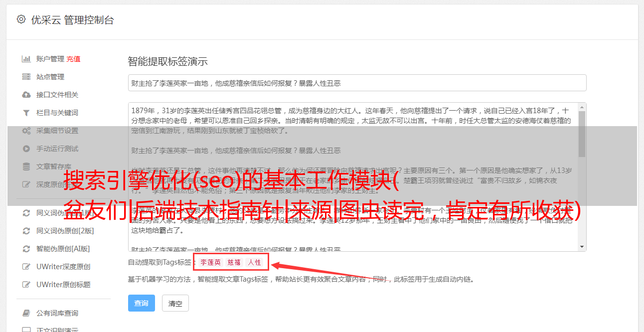644x332 pixels.
Task: Click the 优采云 管理控制台 title
Action: click(x=72, y=20)
